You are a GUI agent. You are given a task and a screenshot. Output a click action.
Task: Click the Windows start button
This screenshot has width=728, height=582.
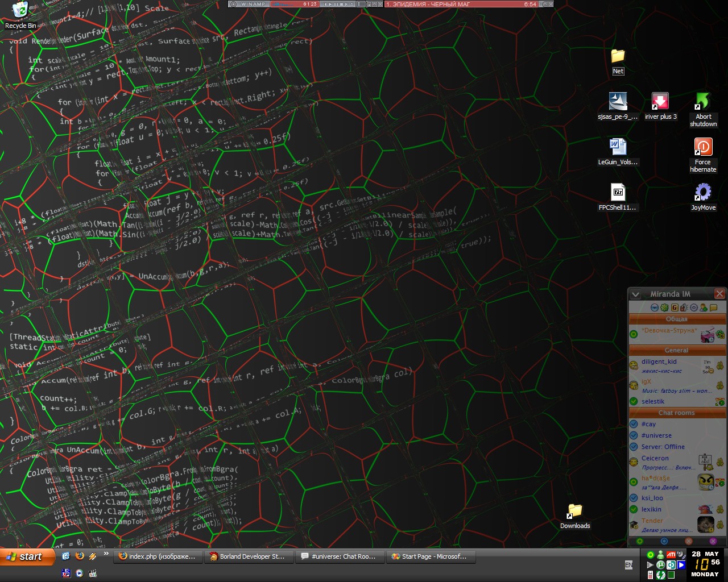pos(27,556)
